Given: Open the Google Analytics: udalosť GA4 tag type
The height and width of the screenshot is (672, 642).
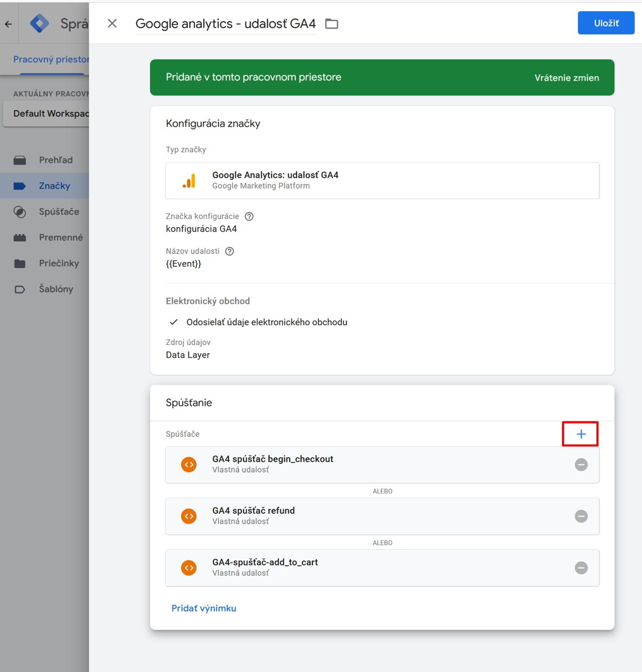Looking at the screenshot, I should [x=382, y=180].
